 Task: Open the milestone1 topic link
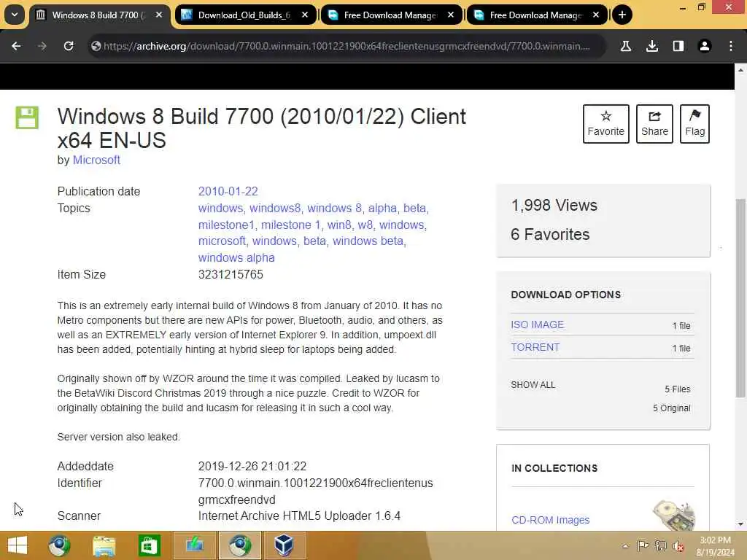tap(227, 225)
